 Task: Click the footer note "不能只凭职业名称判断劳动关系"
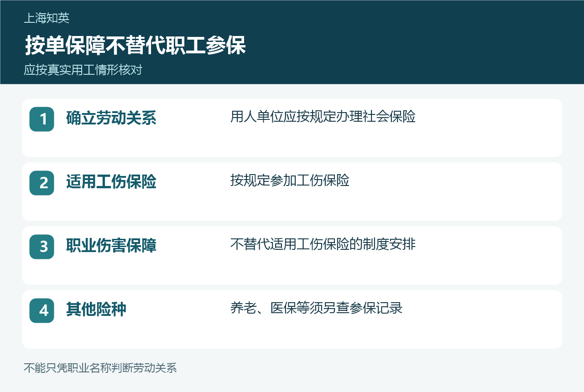[100, 368]
